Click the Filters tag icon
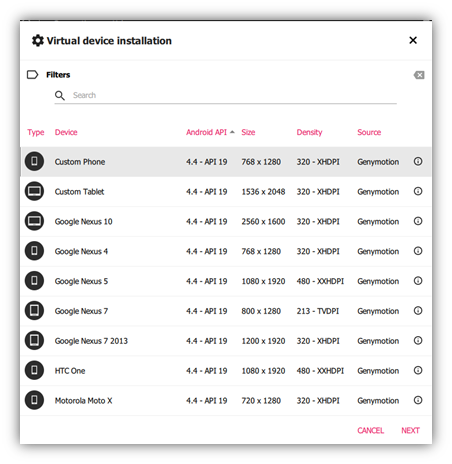This screenshot has width=452, height=464. (32, 75)
